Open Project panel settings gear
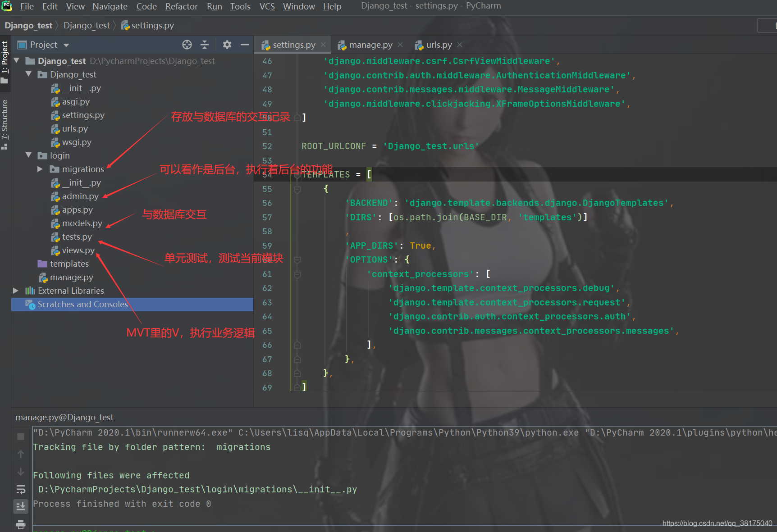The image size is (777, 532). coord(227,45)
